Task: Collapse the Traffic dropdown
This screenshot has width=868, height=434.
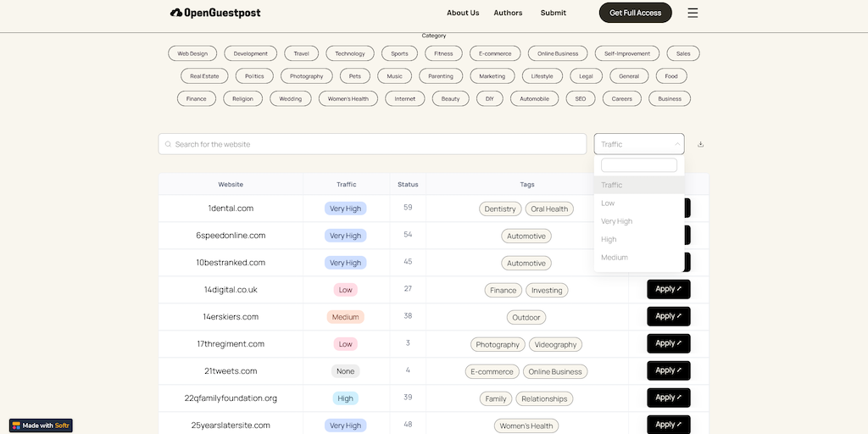Action: 676,144
